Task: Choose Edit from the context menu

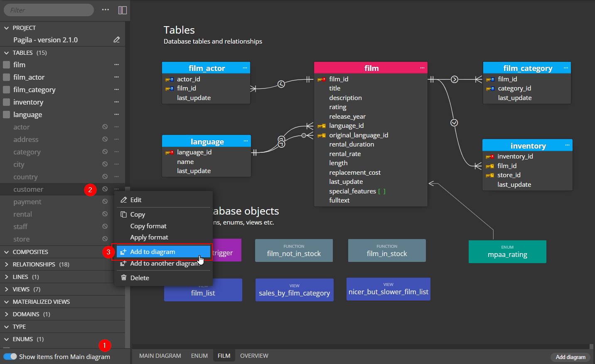Action: point(163,200)
